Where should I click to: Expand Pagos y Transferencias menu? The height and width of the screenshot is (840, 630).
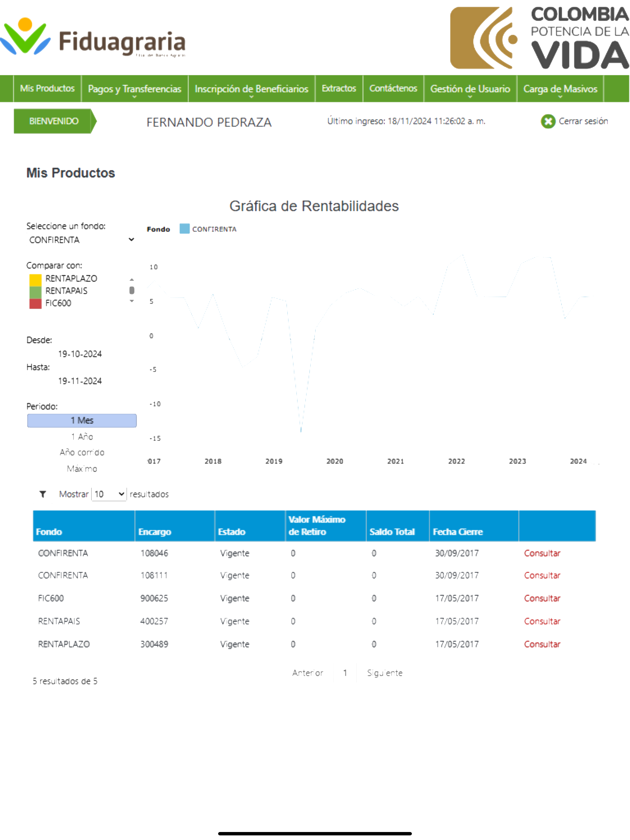(x=134, y=89)
